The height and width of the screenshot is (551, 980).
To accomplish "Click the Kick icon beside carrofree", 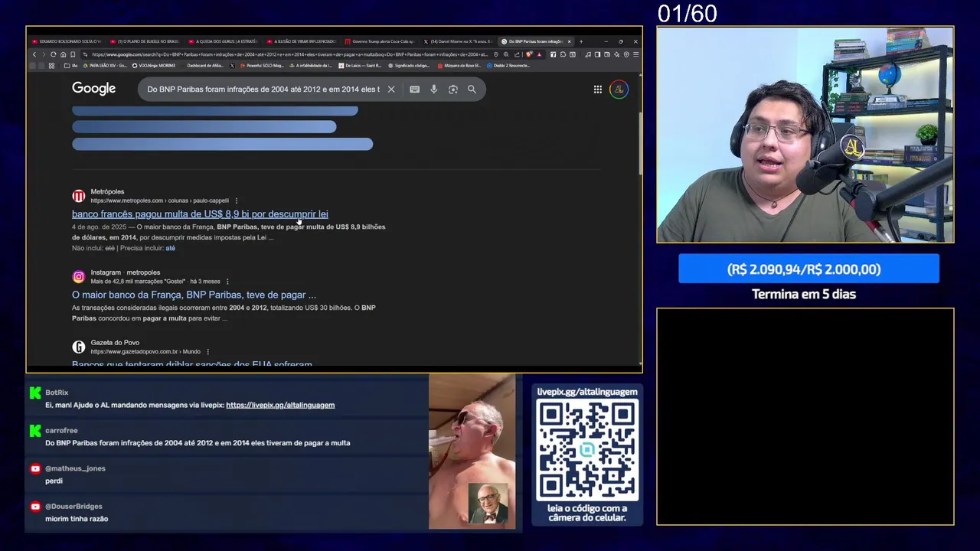I will 35,431.
